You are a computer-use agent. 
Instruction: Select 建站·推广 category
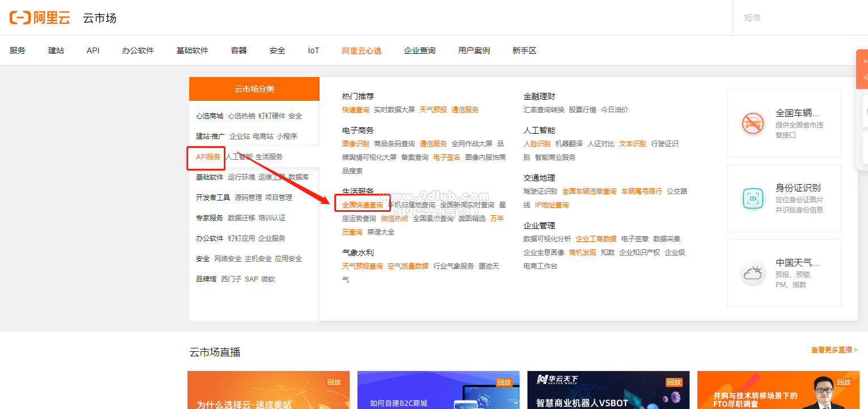click(x=210, y=137)
